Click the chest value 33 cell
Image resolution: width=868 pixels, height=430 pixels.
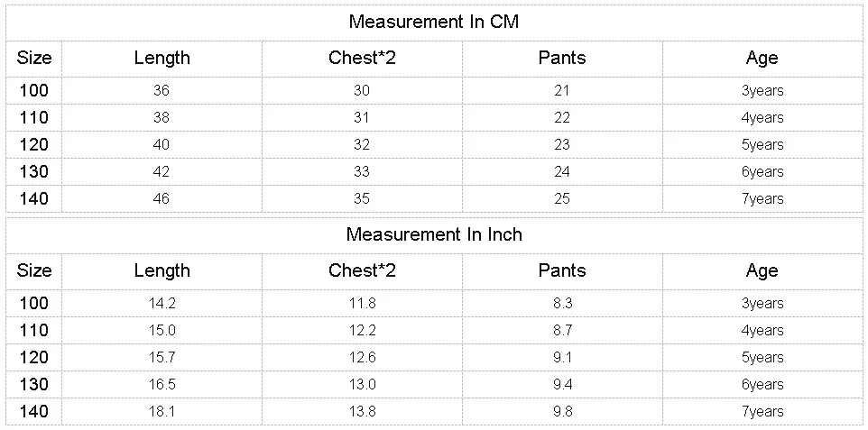click(362, 171)
